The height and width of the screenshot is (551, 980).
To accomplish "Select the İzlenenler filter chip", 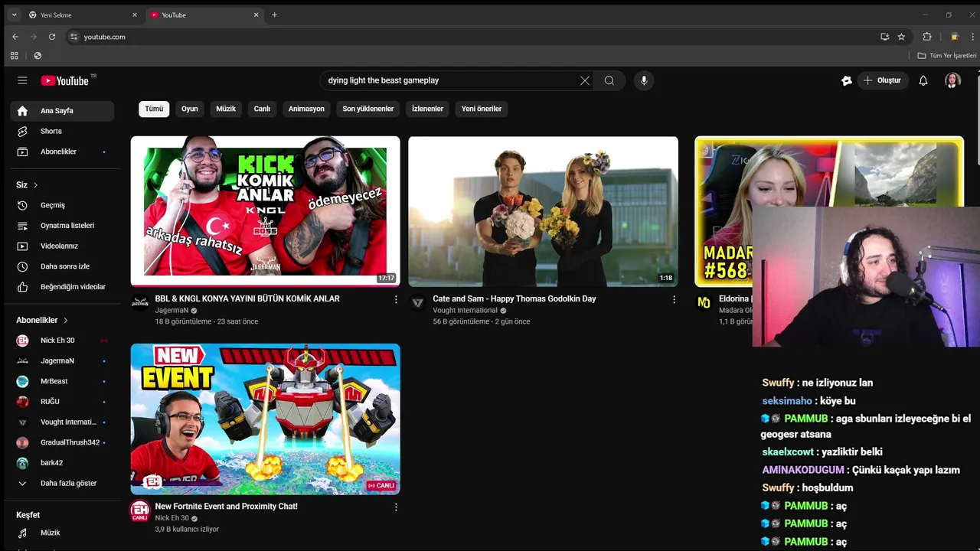I will pos(427,109).
